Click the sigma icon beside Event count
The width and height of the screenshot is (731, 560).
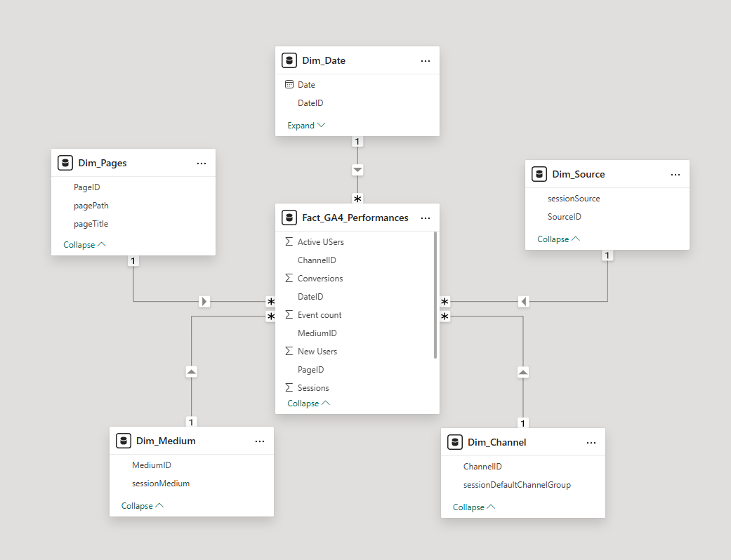point(289,314)
